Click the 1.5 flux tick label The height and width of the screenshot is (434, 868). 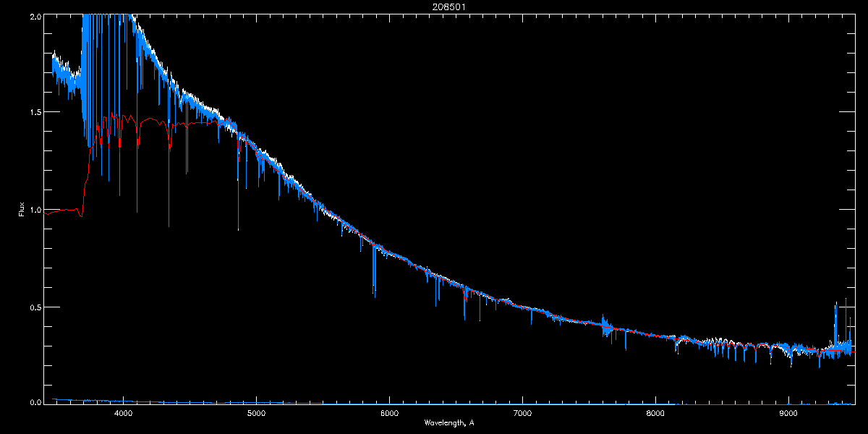(35, 113)
